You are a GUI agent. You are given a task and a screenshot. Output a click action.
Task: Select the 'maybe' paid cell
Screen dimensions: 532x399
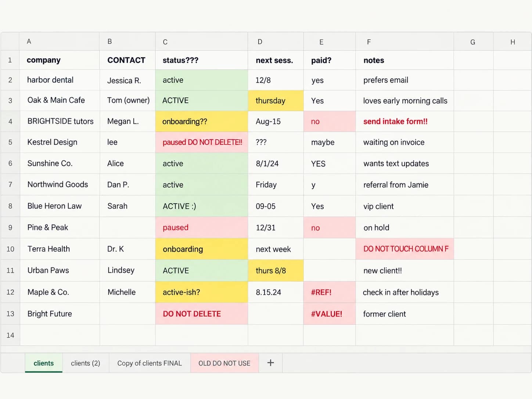pyautogui.click(x=329, y=142)
